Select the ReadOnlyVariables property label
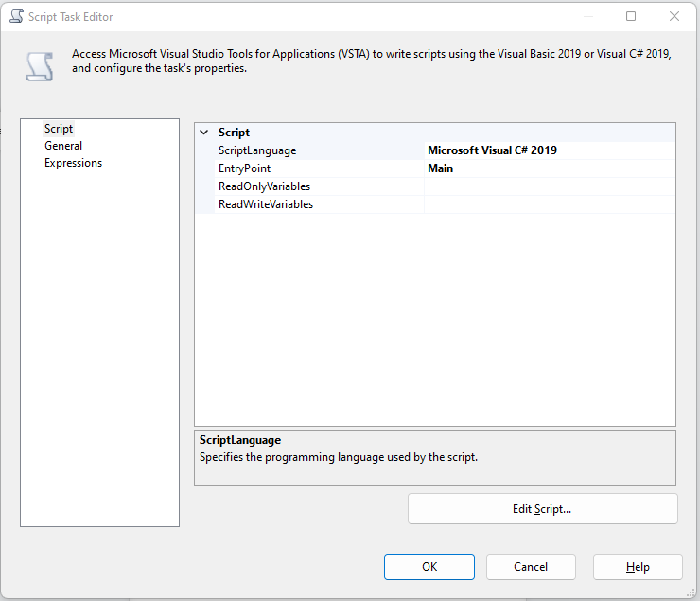This screenshot has height=601, width=700. (264, 186)
